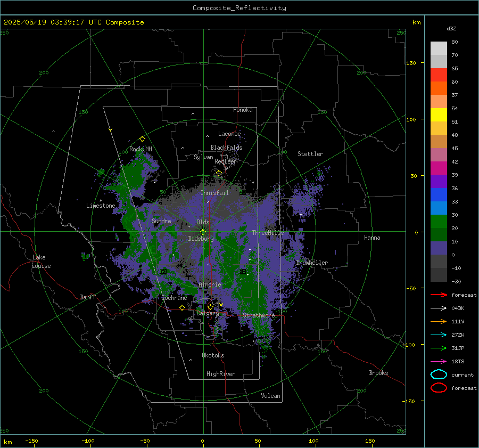479x448 pixels.
Task: Click the Didsbury city label
Action: click(201, 239)
